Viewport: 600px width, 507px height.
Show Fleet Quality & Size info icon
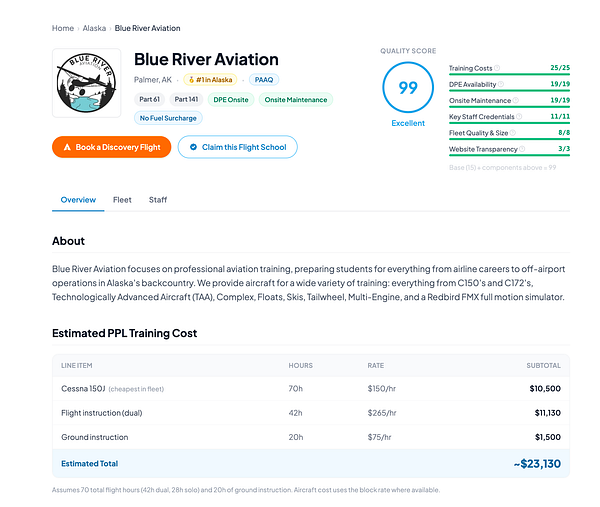point(513,133)
